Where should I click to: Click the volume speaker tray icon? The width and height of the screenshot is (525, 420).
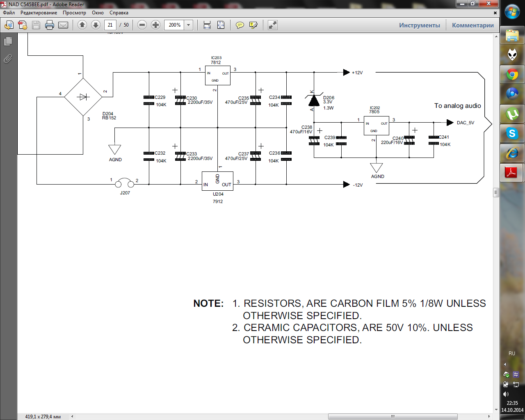click(506, 395)
